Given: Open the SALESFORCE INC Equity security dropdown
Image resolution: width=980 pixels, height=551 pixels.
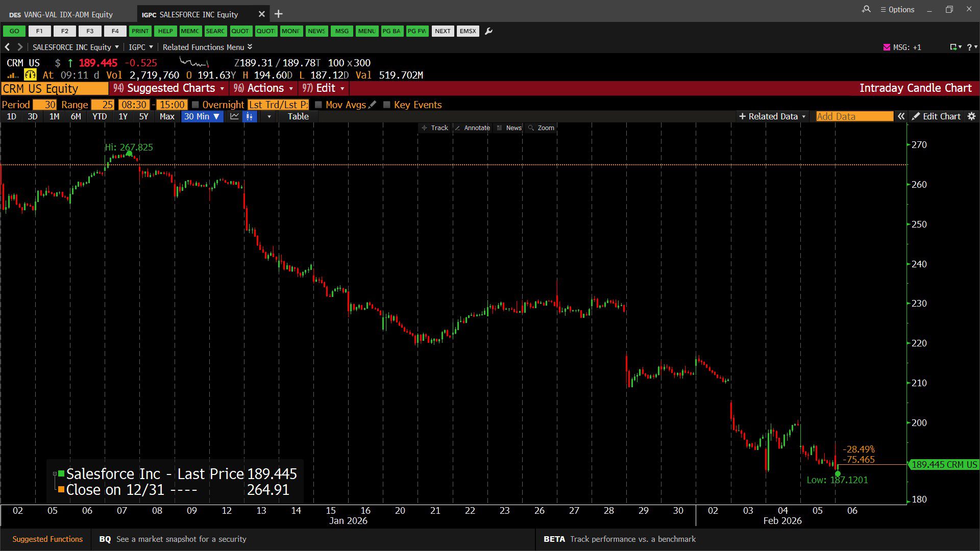Looking at the screenshot, I should (x=76, y=47).
